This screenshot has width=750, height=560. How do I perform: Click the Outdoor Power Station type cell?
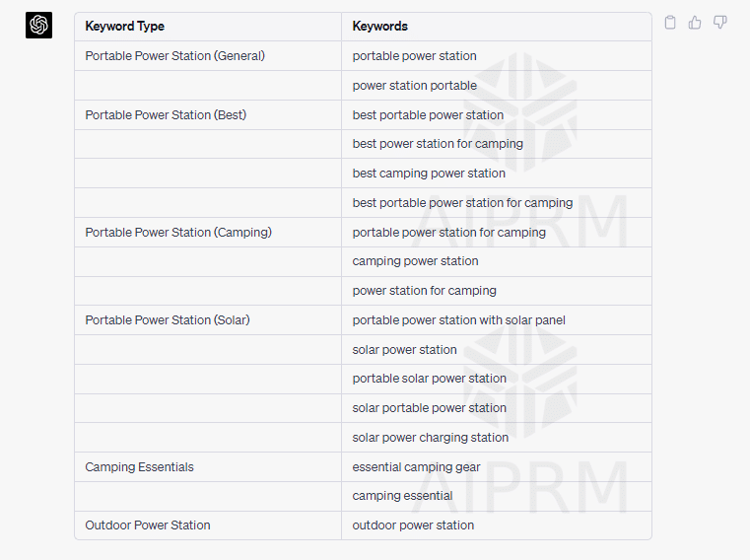click(x=148, y=525)
